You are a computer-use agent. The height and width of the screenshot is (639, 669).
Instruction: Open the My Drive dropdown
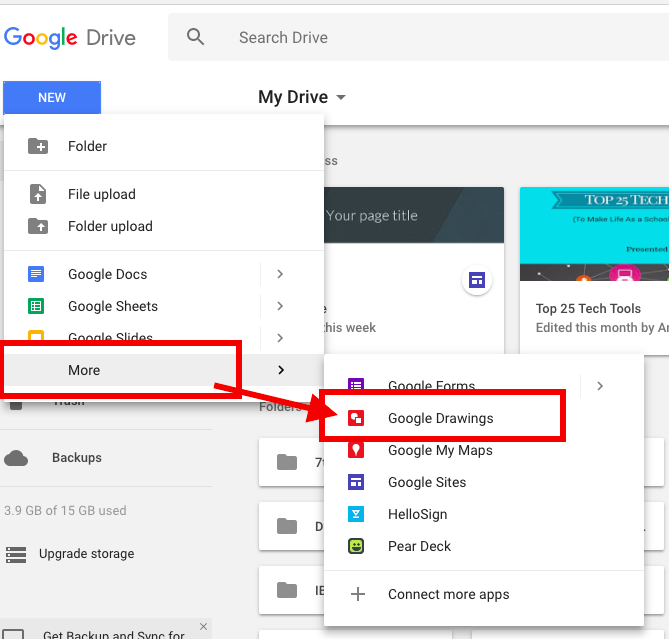tap(302, 97)
